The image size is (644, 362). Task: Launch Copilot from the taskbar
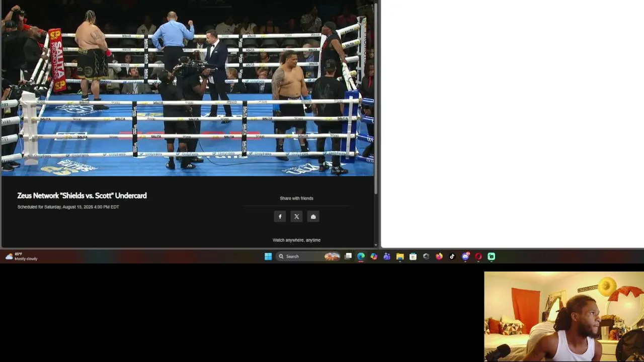[374, 256]
